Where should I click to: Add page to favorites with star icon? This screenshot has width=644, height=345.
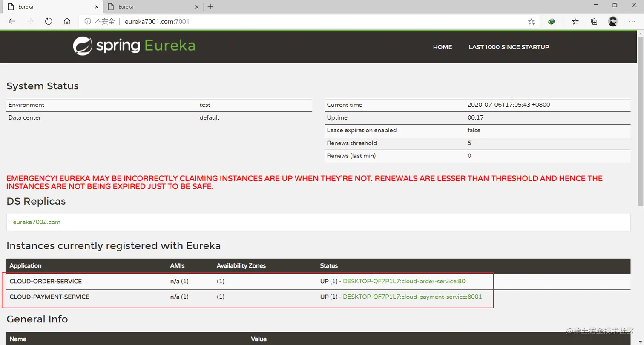531,22
